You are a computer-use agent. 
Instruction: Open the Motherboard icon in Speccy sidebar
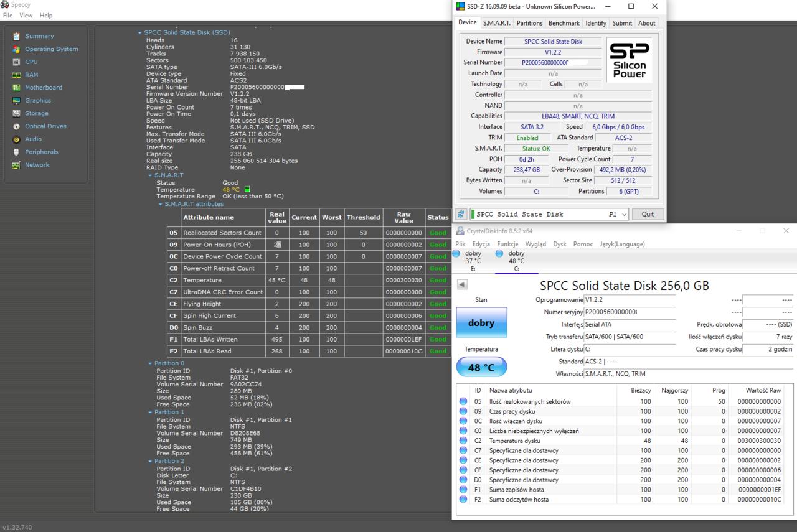pos(16,88)
